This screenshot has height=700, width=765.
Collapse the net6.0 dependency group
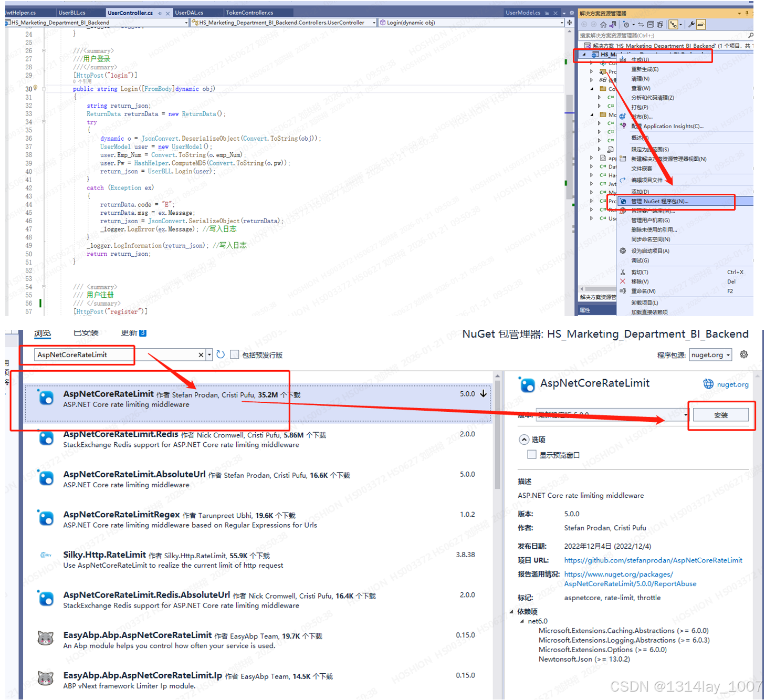pyautogui.click(x=522, y=621)
